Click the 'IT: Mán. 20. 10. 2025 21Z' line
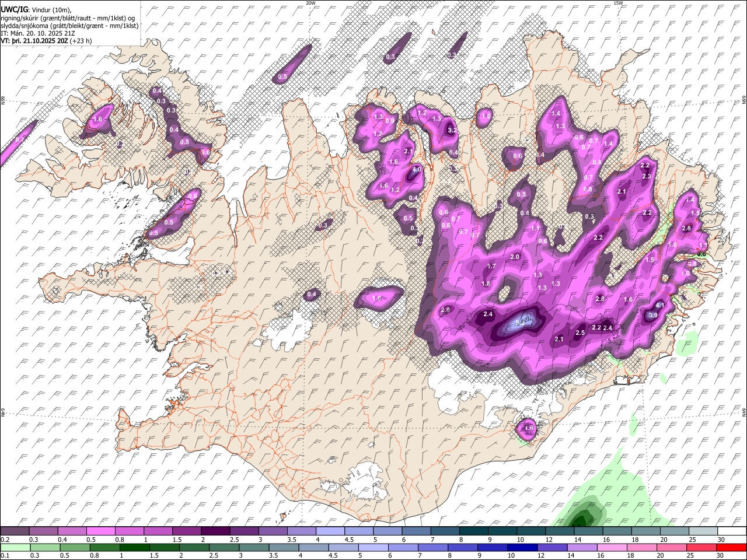The height and width of the screenshot is (560, 747). coord(38,33)
